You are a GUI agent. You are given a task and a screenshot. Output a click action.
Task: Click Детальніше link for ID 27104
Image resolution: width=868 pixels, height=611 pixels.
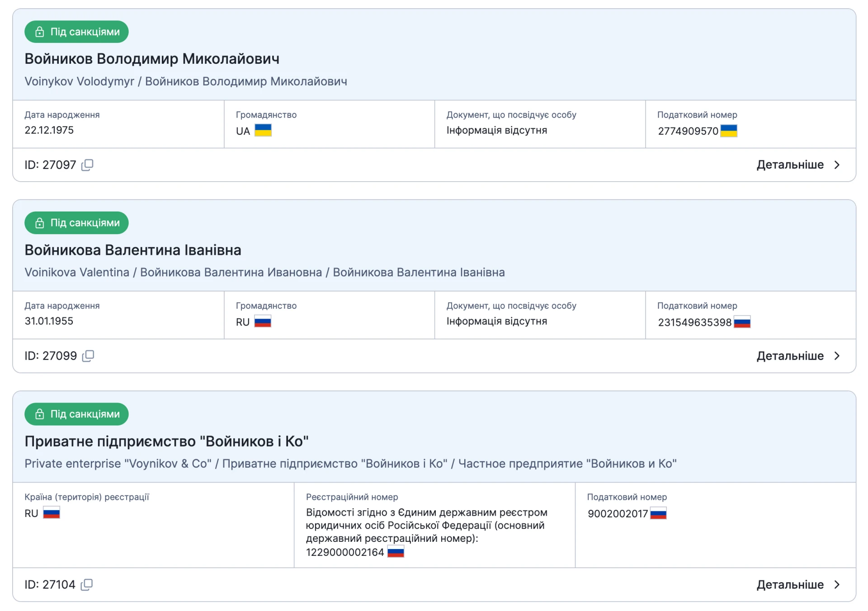coord(790,585)
